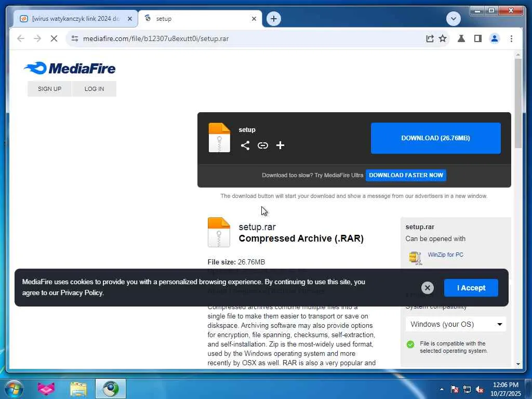Click the scrollbar down arrow
Viewport: 532px width, 399px height.
(x=518, y=364)
